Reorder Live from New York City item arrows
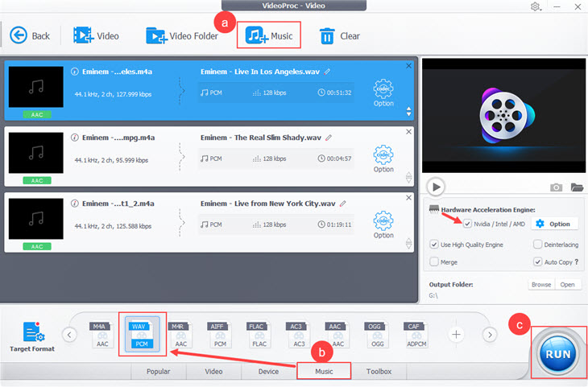588x387 pixels. (x=408, y=243)
